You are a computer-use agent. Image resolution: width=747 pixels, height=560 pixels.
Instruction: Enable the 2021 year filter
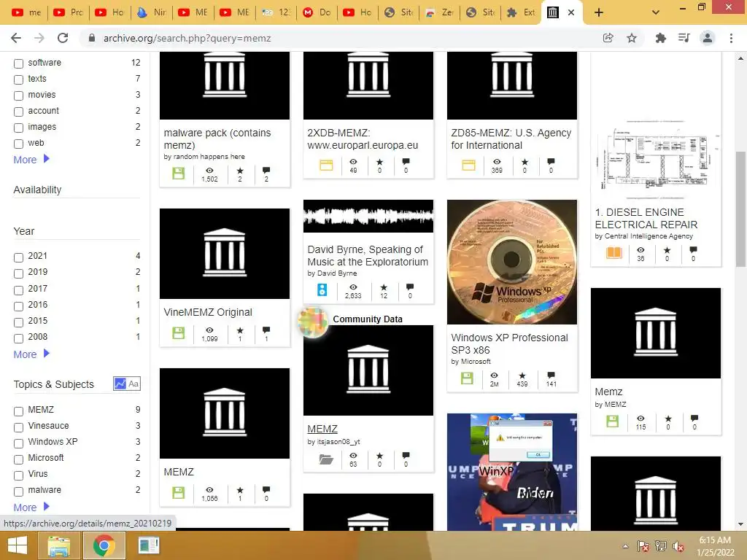click(18, 257)
